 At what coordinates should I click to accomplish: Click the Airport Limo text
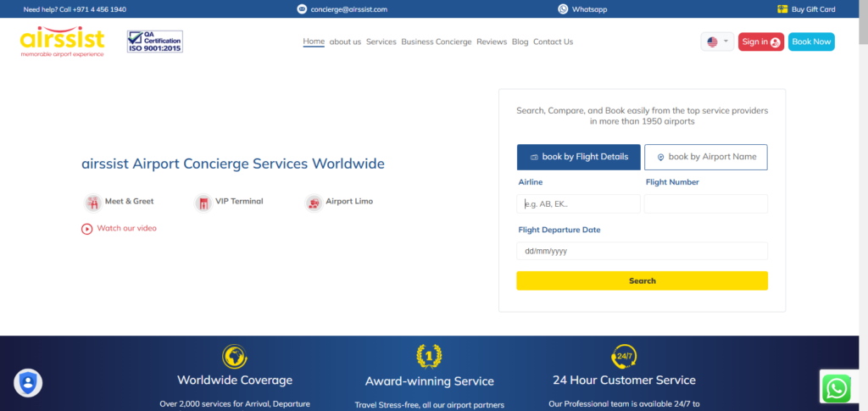click(x=349, y=202)
